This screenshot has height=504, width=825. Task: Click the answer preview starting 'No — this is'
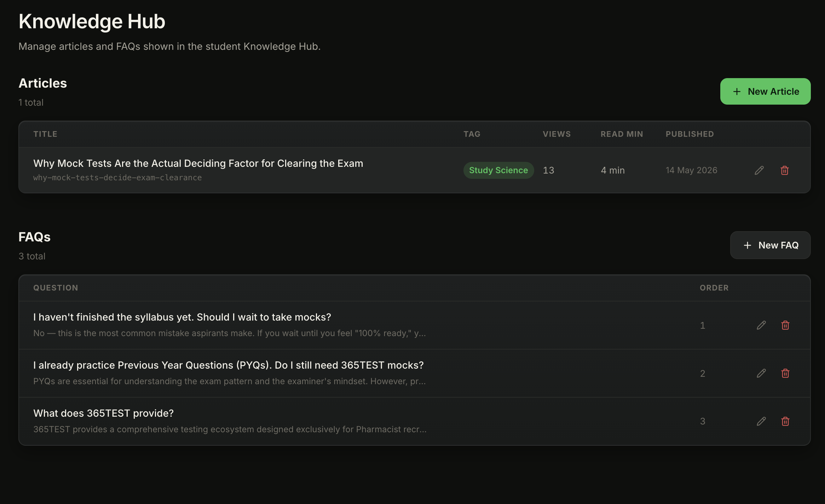230,333
